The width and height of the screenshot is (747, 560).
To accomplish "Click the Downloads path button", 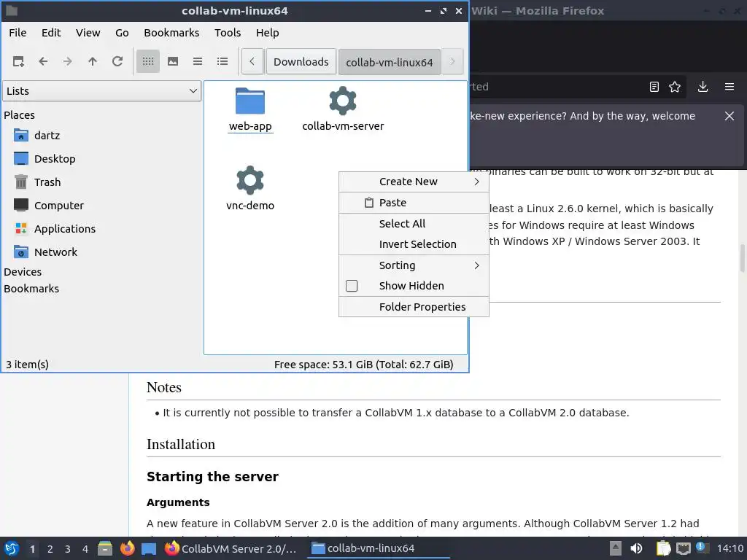I will click(x=301, y=62).
